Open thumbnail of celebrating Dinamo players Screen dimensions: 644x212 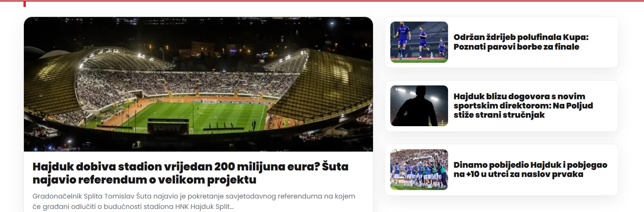coord(419,170)
